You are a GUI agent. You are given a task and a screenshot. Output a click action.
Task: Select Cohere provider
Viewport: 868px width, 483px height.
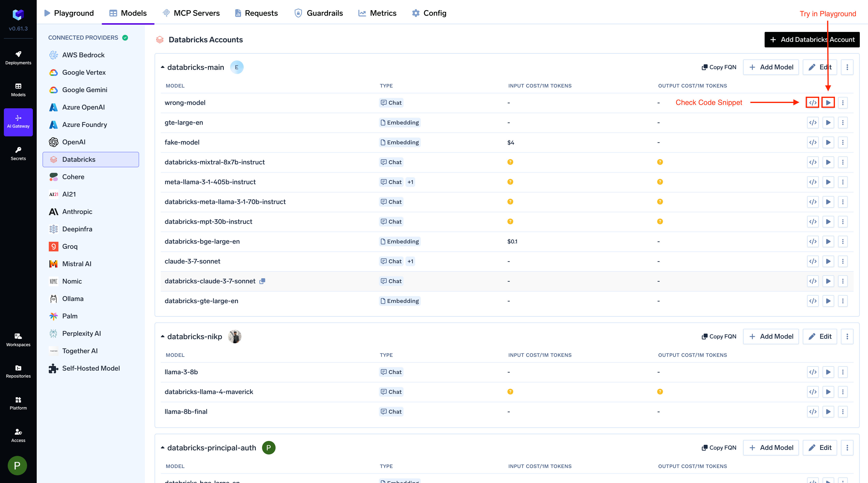(91, 177)
